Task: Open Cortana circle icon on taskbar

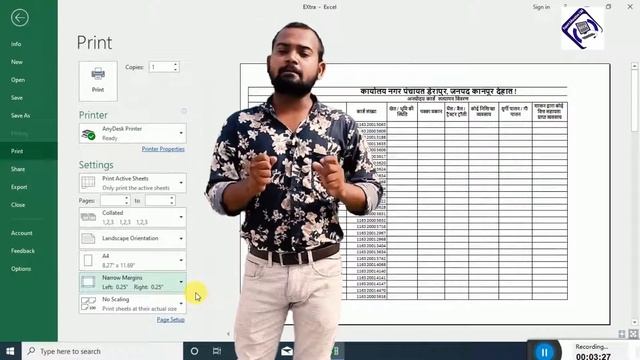Action: [194, 351]
